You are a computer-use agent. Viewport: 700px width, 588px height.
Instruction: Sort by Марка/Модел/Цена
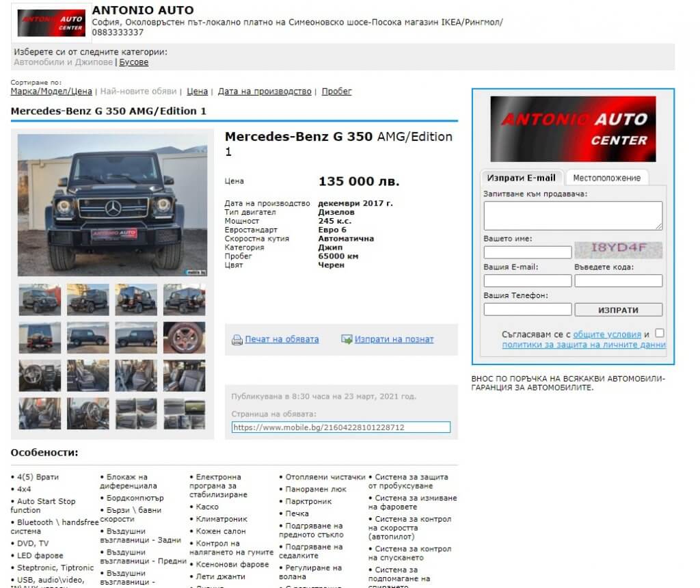pyautogui.click(x=51, y=91)
